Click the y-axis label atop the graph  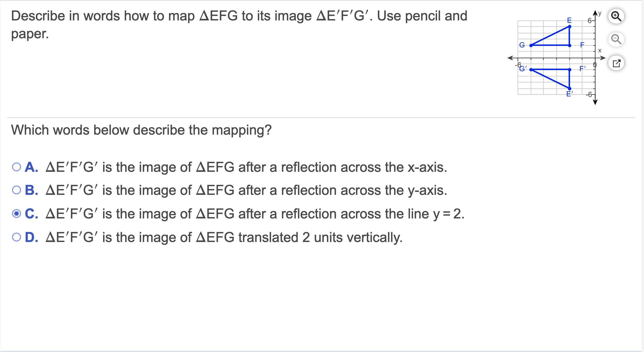(x=600, y=13)
